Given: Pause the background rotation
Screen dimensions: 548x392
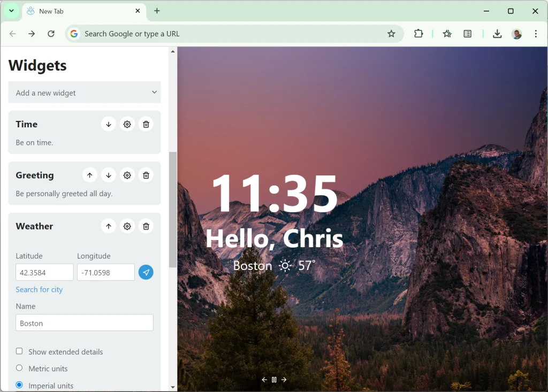Looking at the screenshot, I should pos(274,380).
